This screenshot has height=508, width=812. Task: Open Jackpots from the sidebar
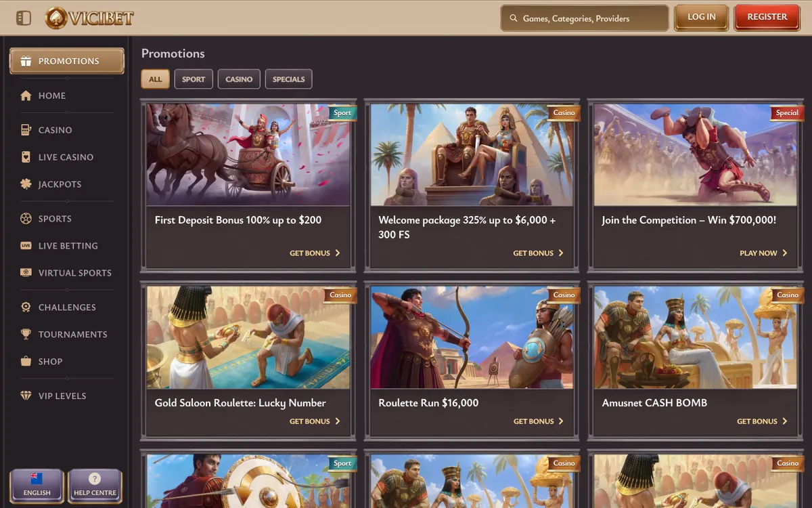(67, 184)
